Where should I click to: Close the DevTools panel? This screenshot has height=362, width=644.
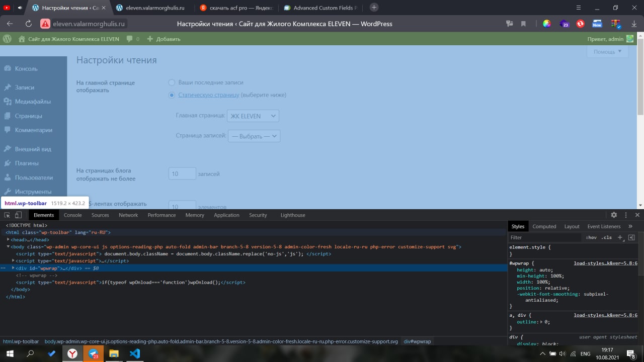[637, 215]
